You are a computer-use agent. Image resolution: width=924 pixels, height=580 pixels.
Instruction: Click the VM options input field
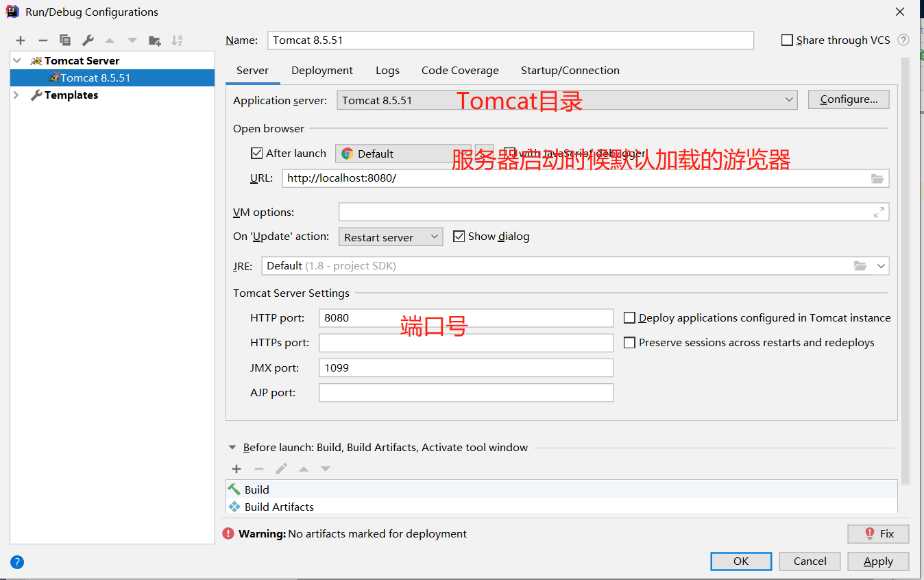(613, 213)
